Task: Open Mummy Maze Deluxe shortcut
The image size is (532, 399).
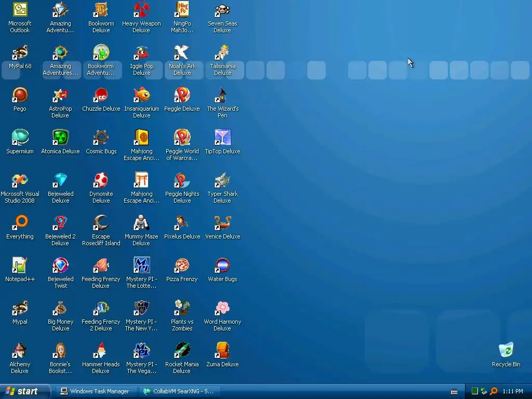Action: 141,223
